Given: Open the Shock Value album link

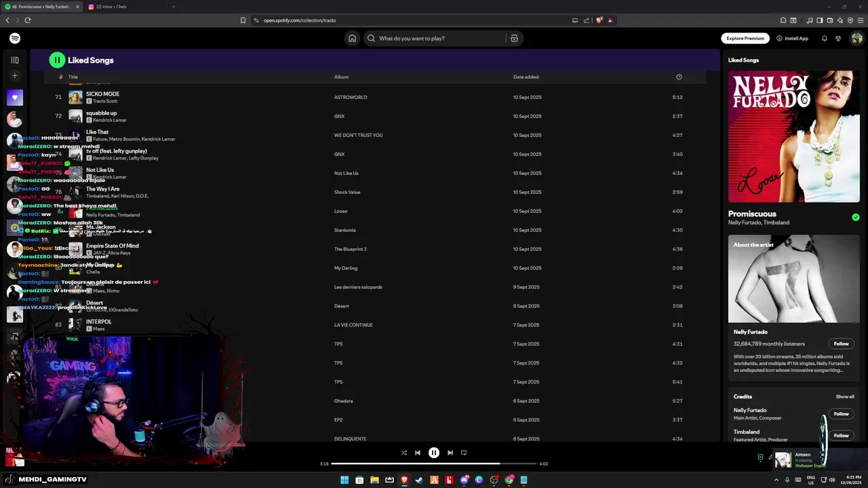Looking at the screenshot, I should (x=347, y=192).
